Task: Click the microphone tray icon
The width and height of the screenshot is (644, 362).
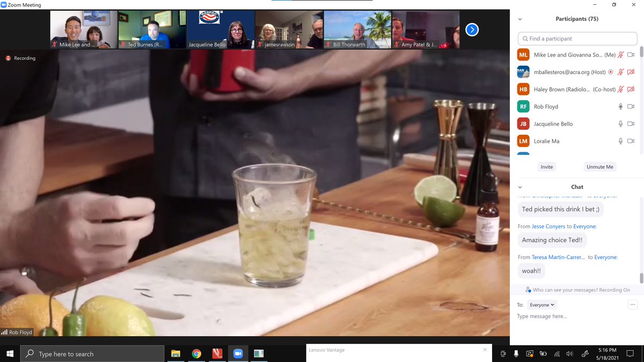Action: [516, 354]
